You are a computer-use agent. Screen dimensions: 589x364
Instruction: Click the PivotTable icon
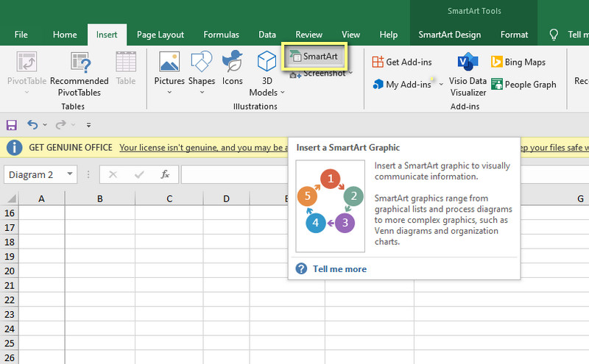pos(27,62)
